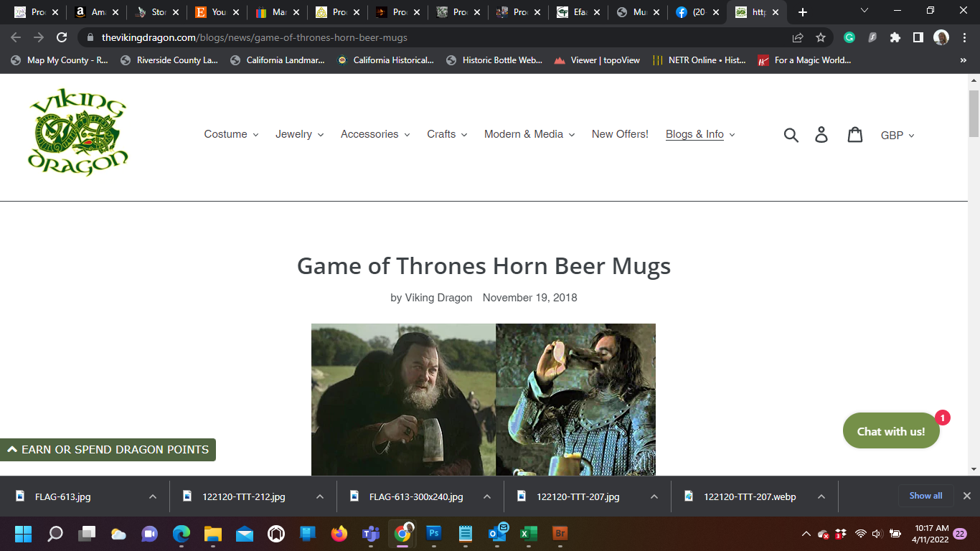Click Show all downloads
The width and height of the screenshot is (980, 551).
[925, 496]
